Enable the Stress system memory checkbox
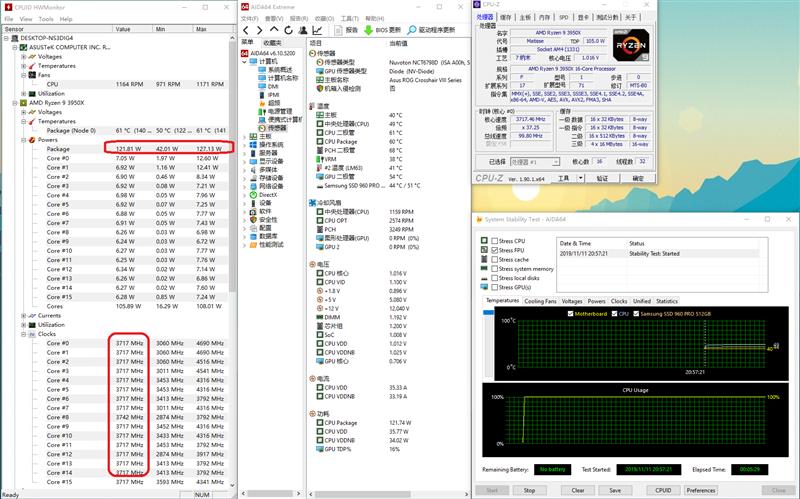This screenshot has height=499, width=800. pyautogui.click(x=494, y=268)
